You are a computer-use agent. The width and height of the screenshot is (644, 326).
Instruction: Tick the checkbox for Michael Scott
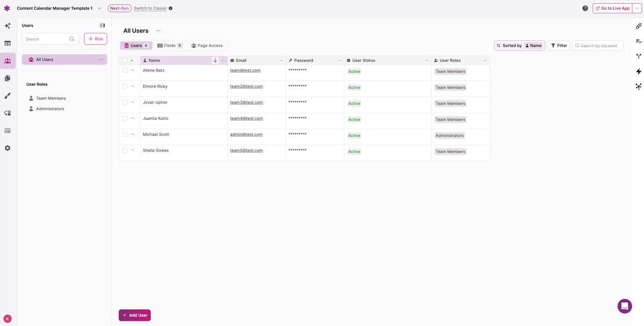click(x=125, y=134)
